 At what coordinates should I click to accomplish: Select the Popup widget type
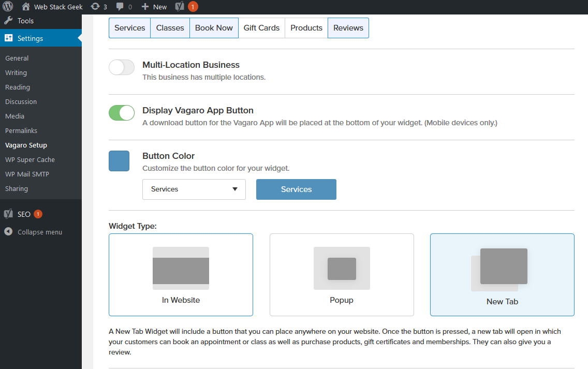pyautogui.click(x=342, y=274)
